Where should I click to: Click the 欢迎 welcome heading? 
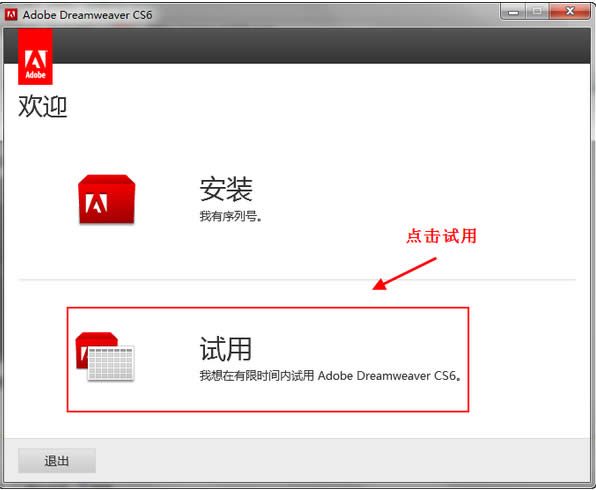(43, 106)
